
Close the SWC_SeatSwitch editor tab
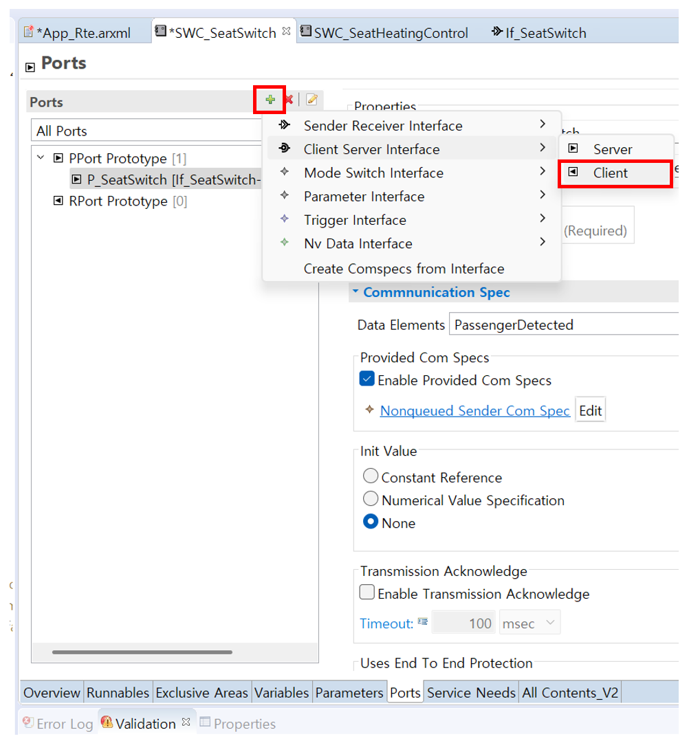[286, 32]
